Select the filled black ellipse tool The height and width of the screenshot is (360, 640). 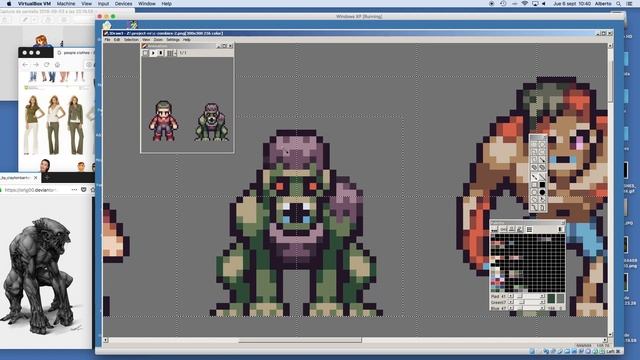pyautogui.click(x=542, y=192)
